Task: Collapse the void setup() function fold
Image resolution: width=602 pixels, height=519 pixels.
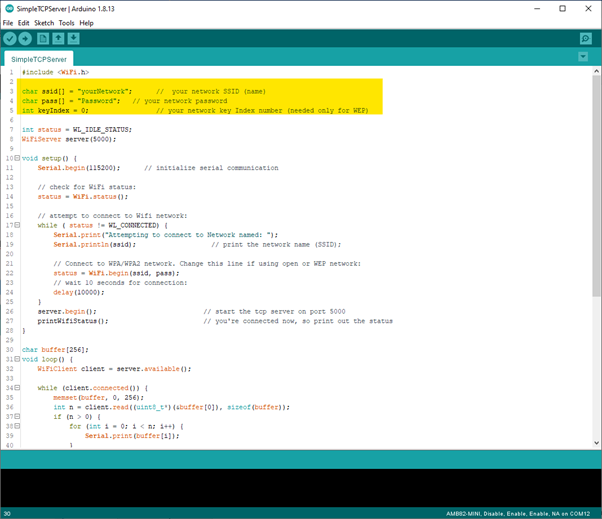Action: [x=17, y=158]
